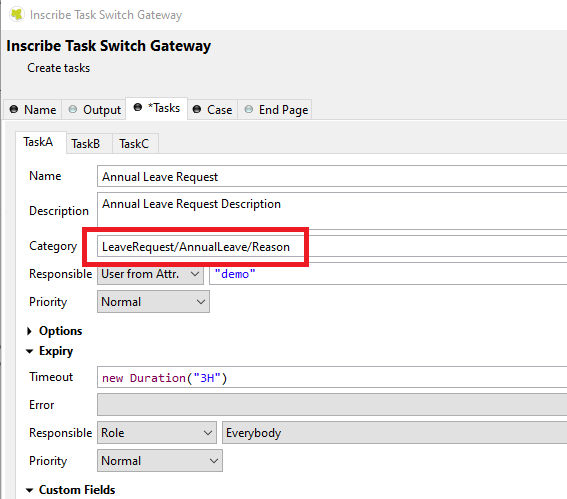Image resolution: width=567 pixels, height=499 pixels.
Task: Click the Description label
Action: coord(59,211)
